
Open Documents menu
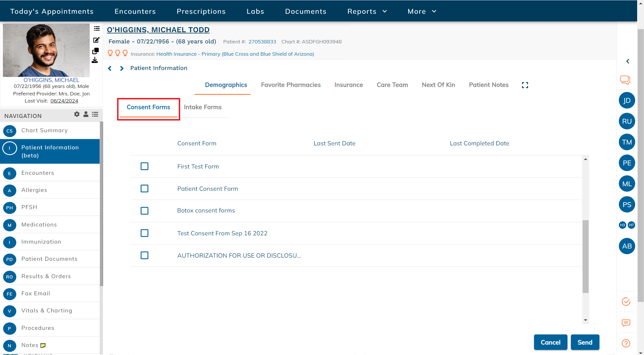click(x=306, y=11)
